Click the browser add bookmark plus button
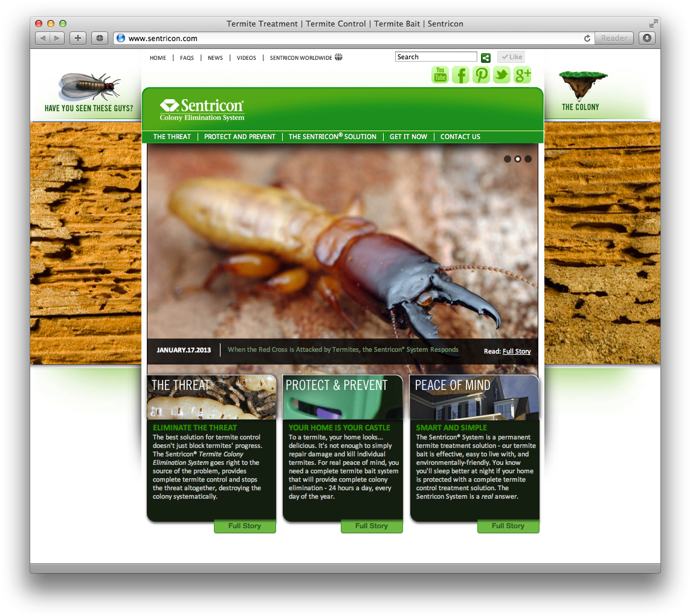The width and height of the screenshot is (690, 616). pyautogui.click(x=78, y=38)
